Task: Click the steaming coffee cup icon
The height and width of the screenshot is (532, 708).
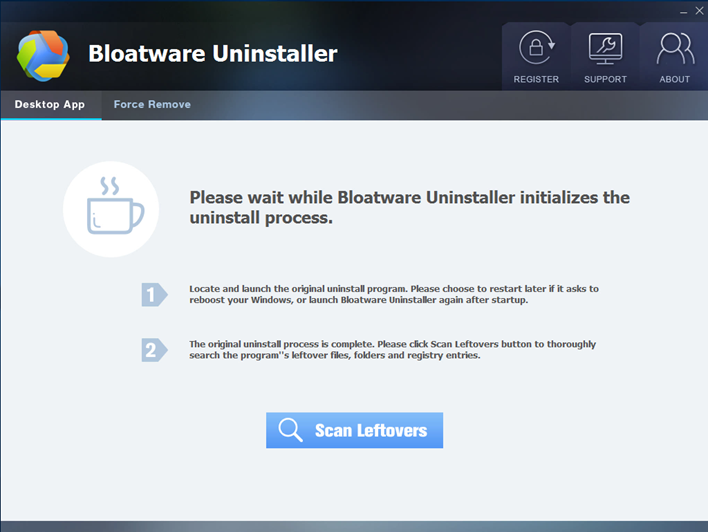Action: [115, 205]
